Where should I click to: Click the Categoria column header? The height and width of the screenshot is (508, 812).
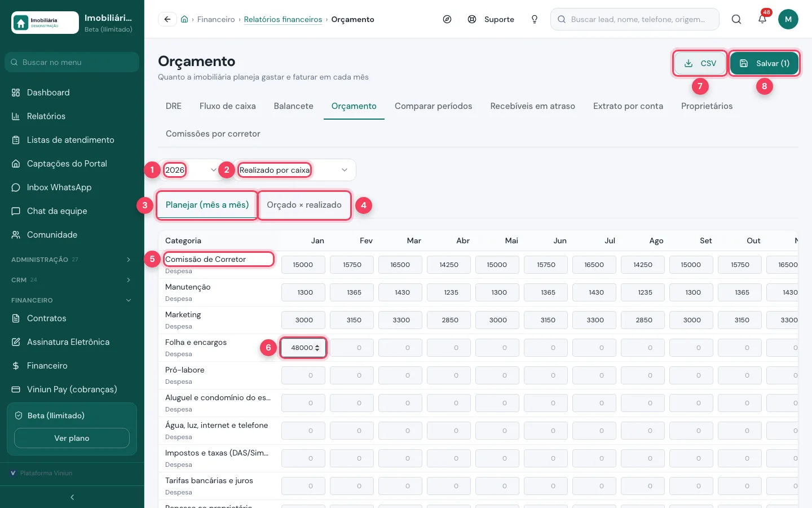183,240
